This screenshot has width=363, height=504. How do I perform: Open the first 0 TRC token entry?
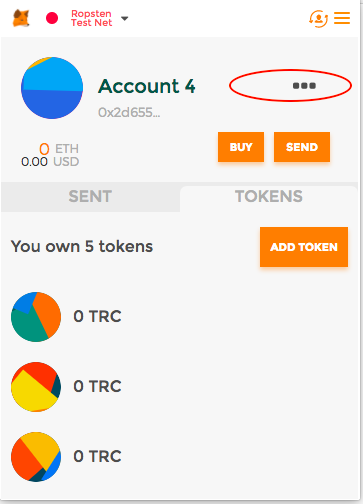point(97,316)
